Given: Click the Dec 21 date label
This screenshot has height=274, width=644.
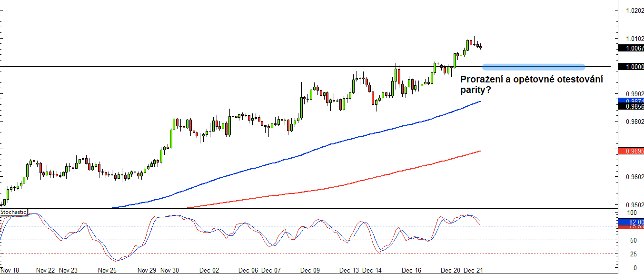Looking at the screenshot, I should click(473, 270).
